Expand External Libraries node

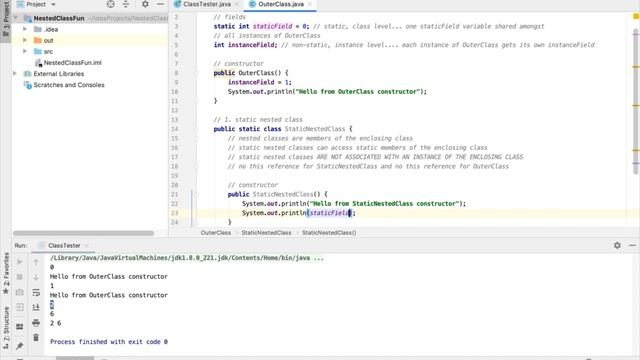[x=15, y=73]
